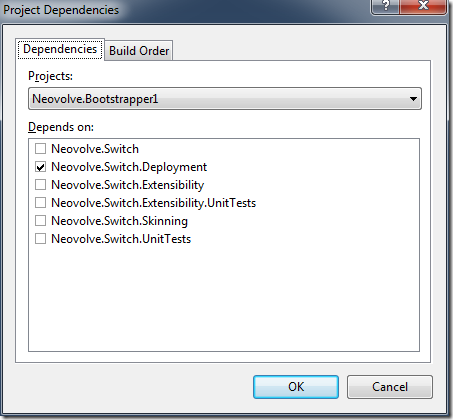Click the Neovolve.Switch.Skinning list label
This screenshot has width=453, height=420.
click(x=119, y=221)
